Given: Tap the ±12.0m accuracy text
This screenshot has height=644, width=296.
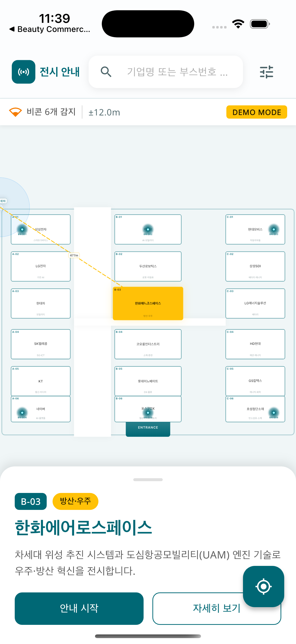Looking at the screenshot, I should point(104,112).
